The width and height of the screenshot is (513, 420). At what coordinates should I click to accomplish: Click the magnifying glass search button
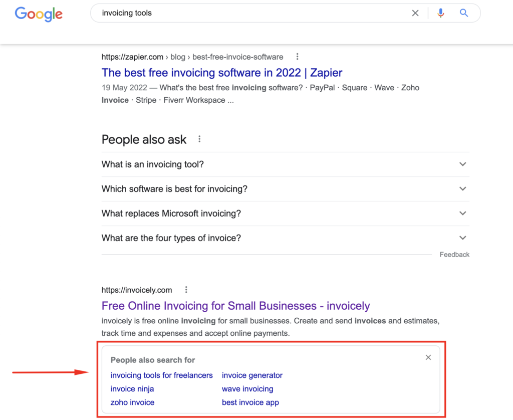[464, 14]
